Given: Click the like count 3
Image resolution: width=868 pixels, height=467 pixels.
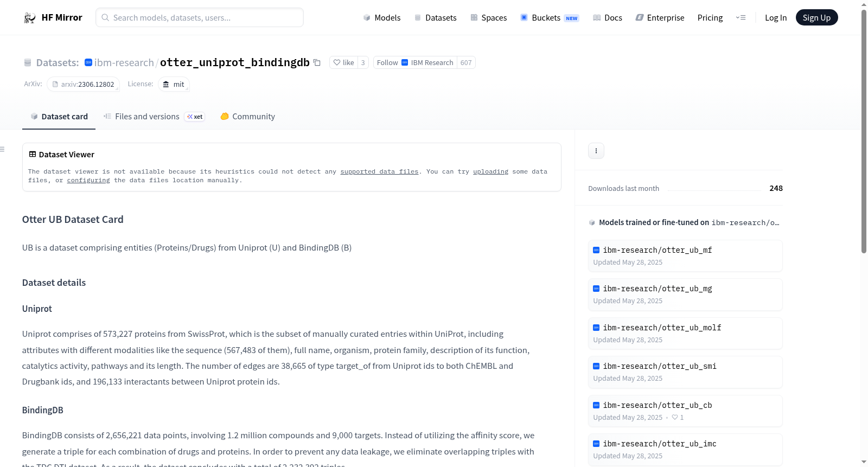Looking at the screenshot, I should (x=363, y=63).
